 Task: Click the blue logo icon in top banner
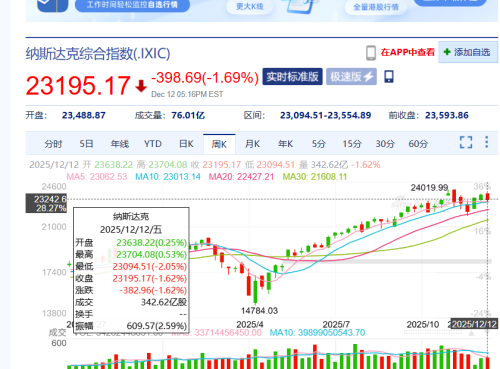click(53, 5)
